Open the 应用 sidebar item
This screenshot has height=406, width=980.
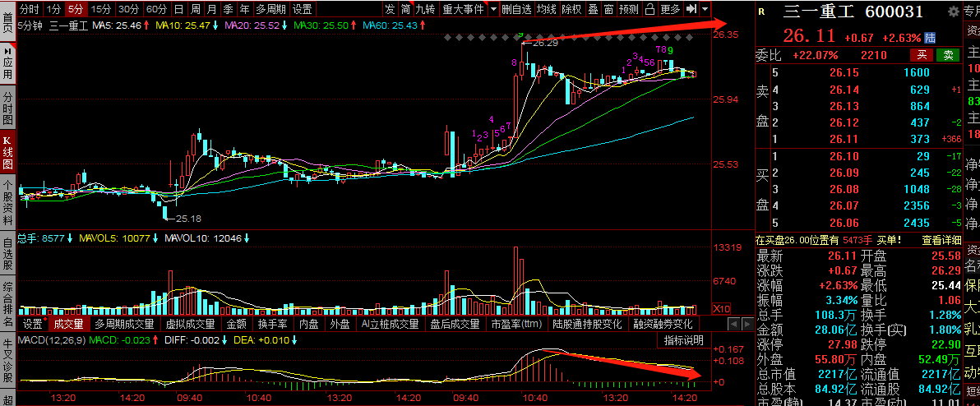point(7,62)
